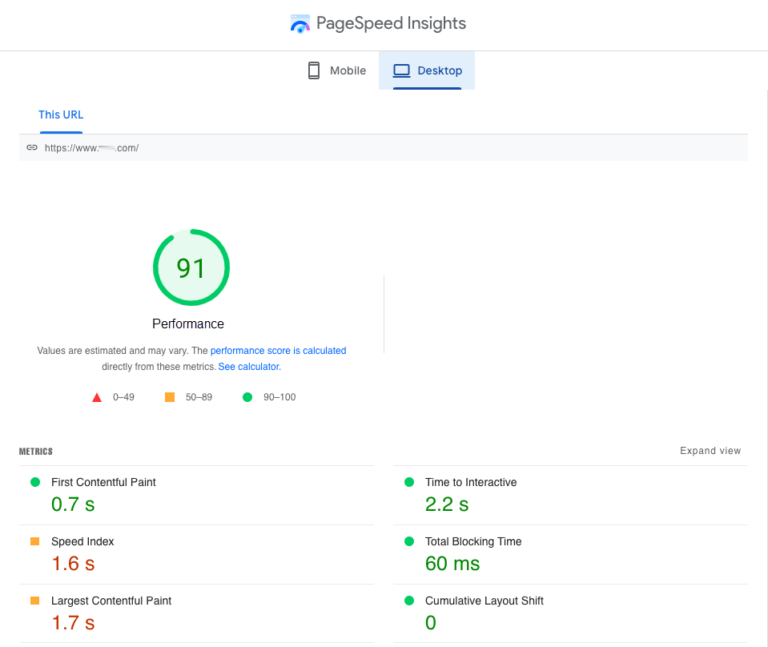Click the orange square beside Speed Index
768x647 pixels.
point(35,541)
